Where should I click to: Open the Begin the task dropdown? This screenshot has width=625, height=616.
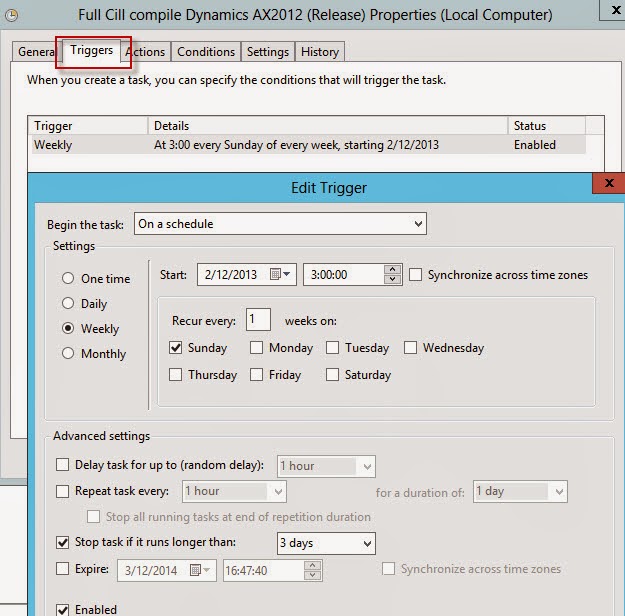[x=280, y=224]
